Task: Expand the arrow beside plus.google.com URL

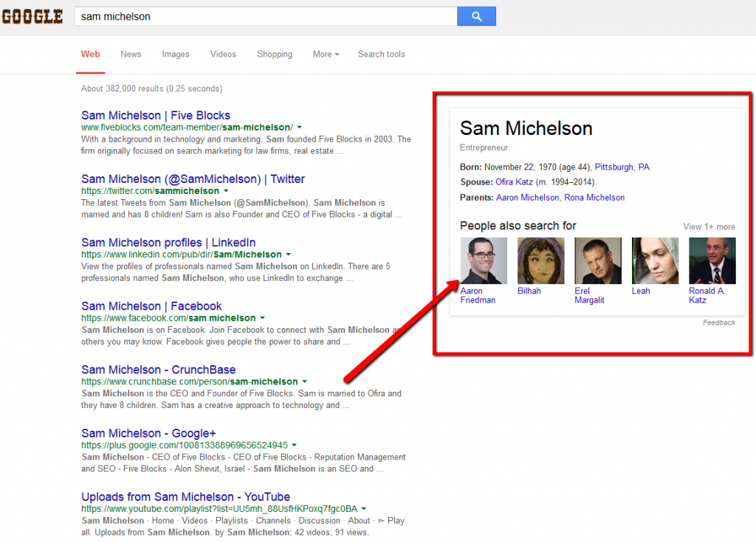Action: [x=294, y=445]
